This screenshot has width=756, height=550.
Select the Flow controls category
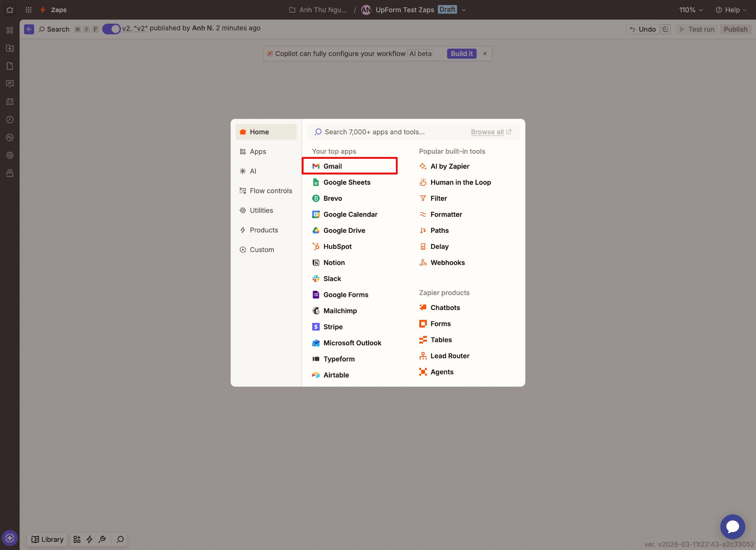tap(266, 191)
